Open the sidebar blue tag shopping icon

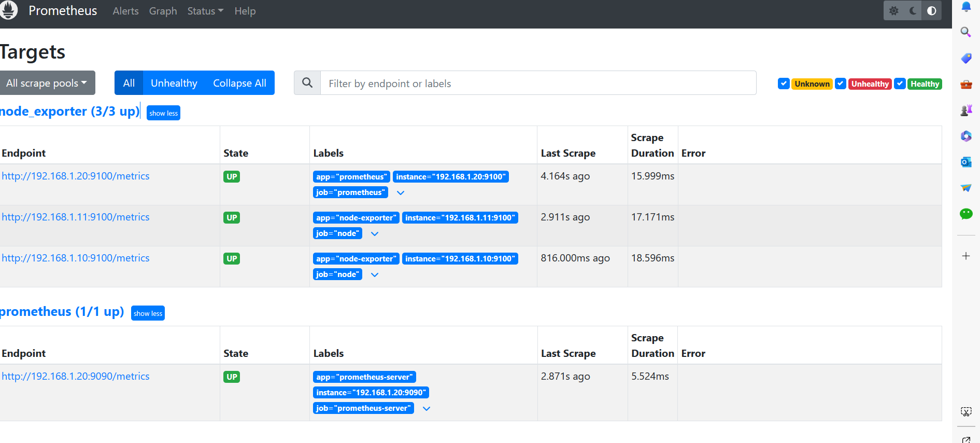click(966, 58)
